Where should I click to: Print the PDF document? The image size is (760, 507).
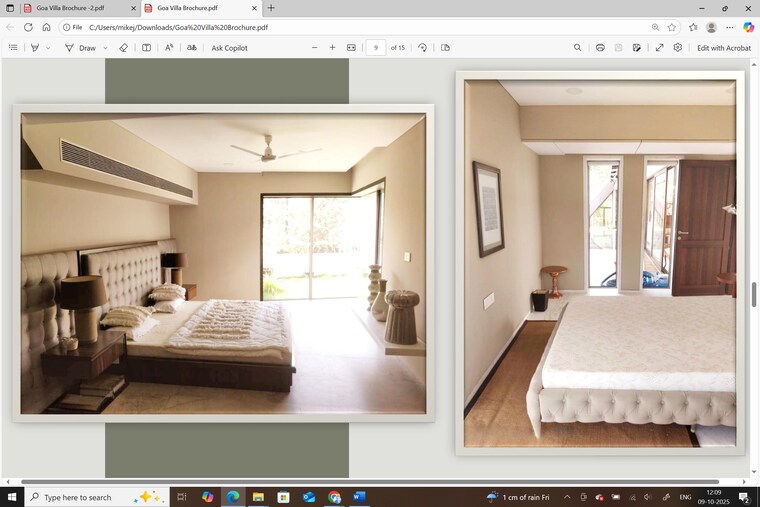[x=600, y=47]
